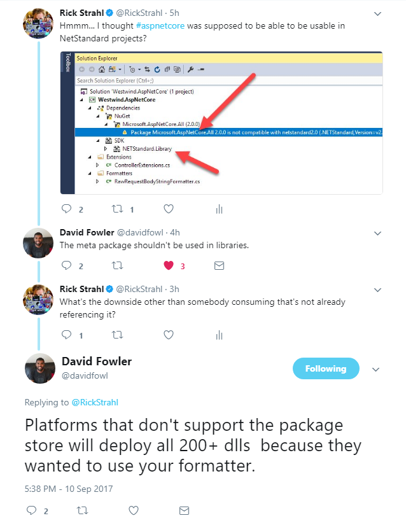Open analytics for the downside question tweet

219,335
